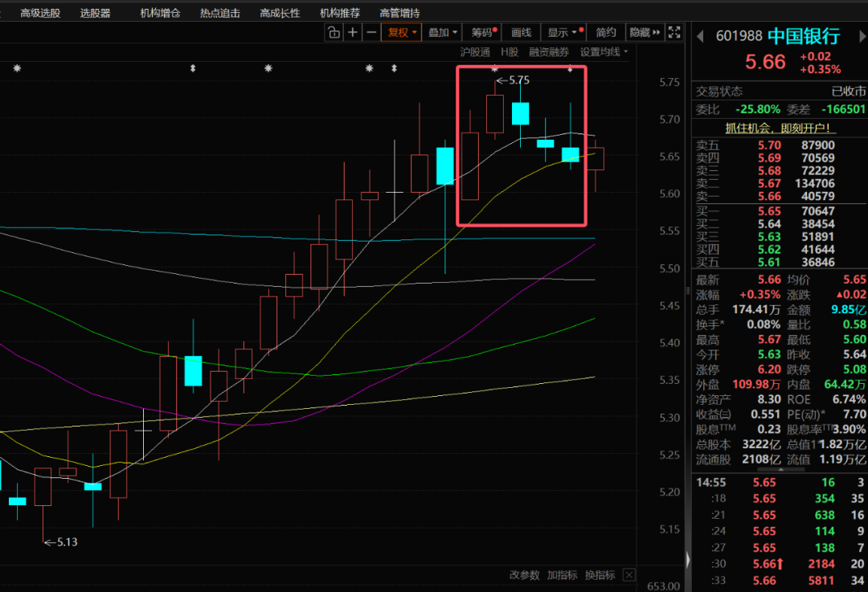868x592 pixels.
Task: Toggle 简约 simplified view
Action: tap(606, 32)
